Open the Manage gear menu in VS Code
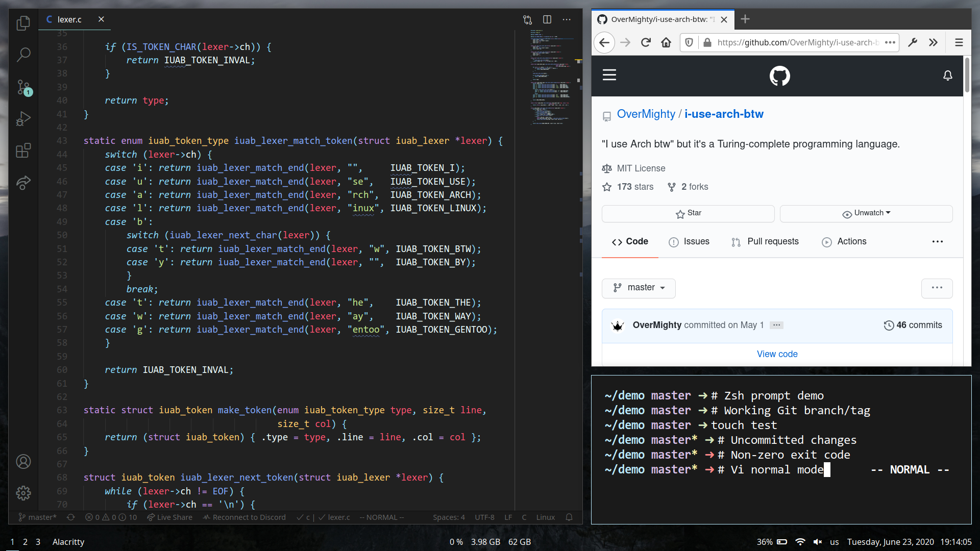980x551 pixels. point(23,493)
